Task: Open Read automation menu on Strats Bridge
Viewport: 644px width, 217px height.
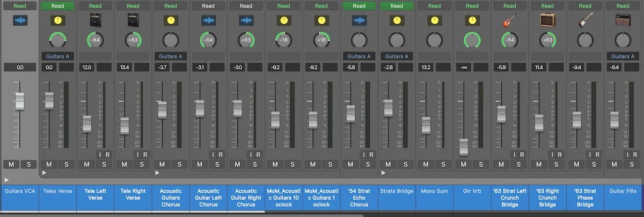Action: point(397,6)
